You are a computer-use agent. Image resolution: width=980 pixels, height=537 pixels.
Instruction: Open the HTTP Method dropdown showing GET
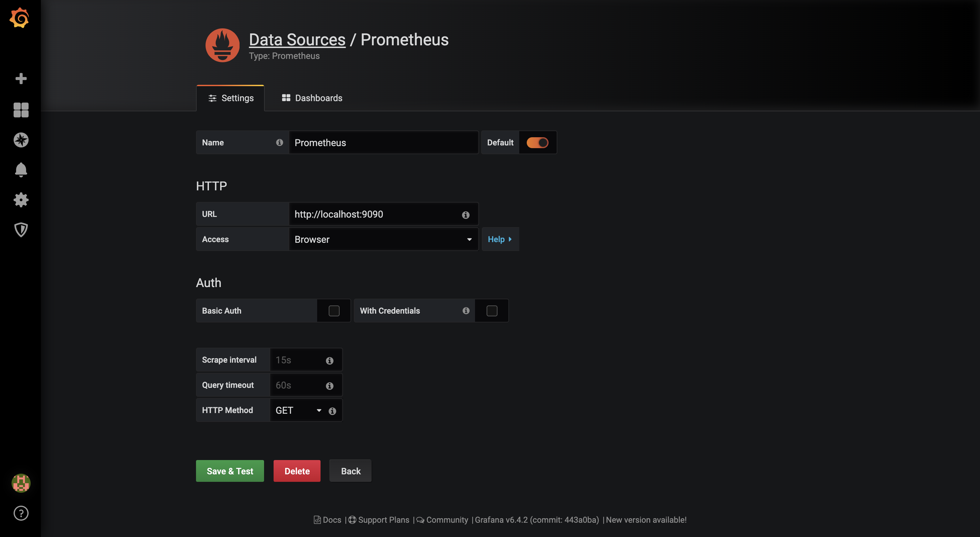tap(298, 411)
